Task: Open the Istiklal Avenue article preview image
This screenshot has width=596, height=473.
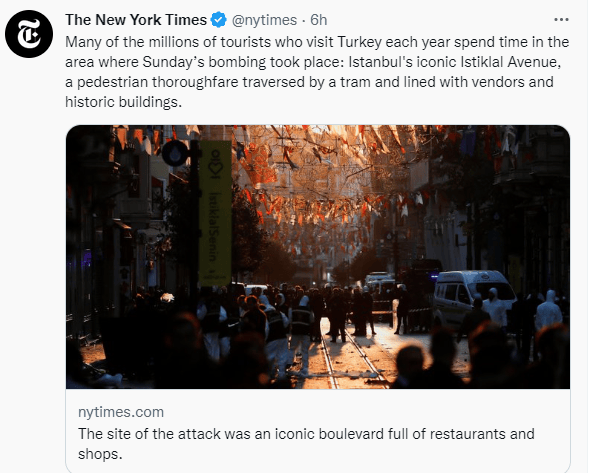Action: click(x=318, y=257)
